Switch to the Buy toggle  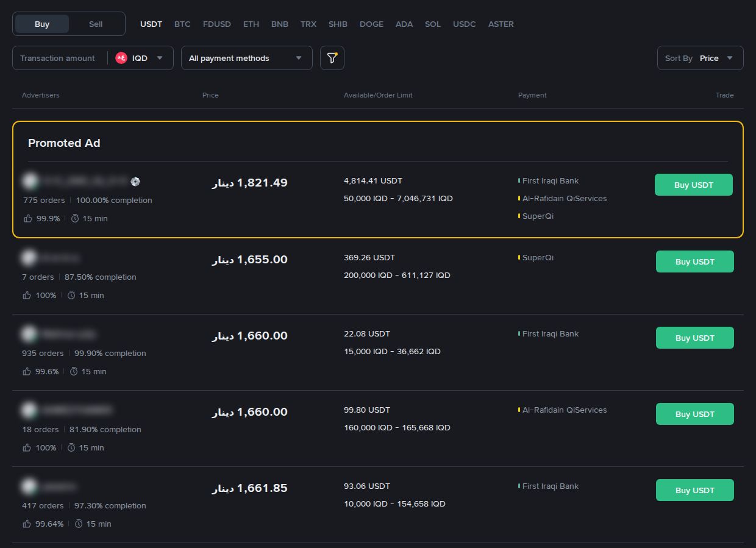(x=42, y=24)
